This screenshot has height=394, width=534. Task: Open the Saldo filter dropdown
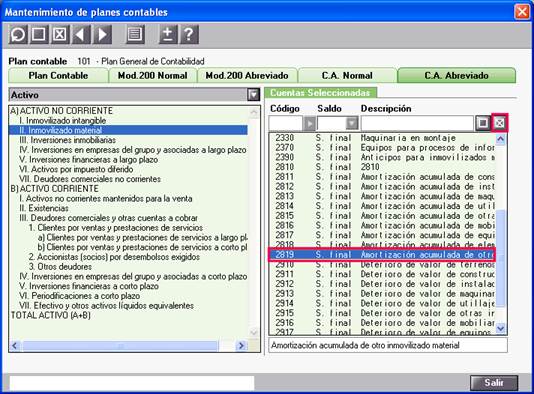(x=352, y=123)
